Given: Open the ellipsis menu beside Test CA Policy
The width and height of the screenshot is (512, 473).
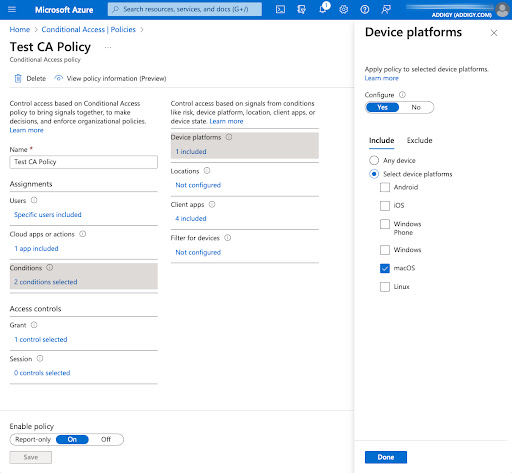Looking at the screenshot, I should tap(108, 47).
